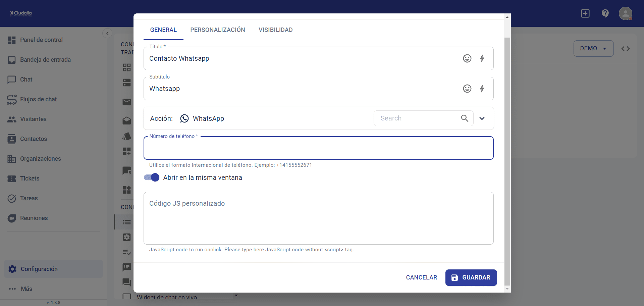Tick the Widget de chat en vivo checkbox
Viewport: 644px width, 306px height.
(127, 297)
